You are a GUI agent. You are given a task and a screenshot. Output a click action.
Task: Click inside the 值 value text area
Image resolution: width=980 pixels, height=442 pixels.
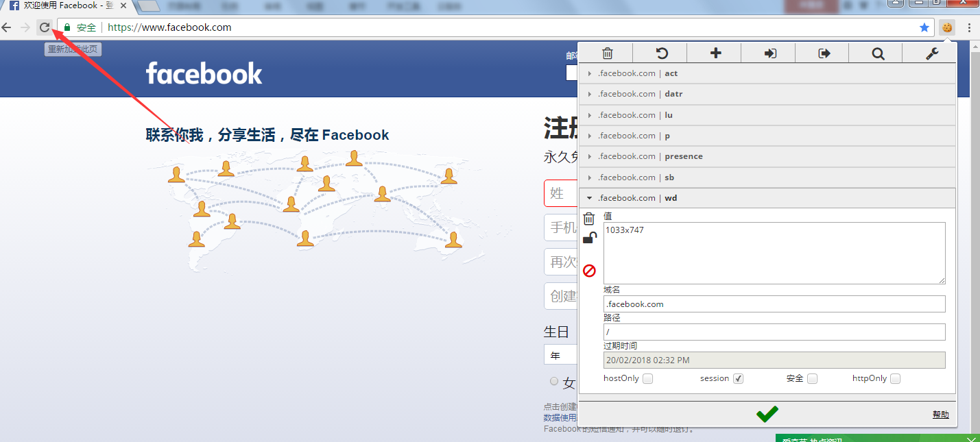[x=774, y=253]
